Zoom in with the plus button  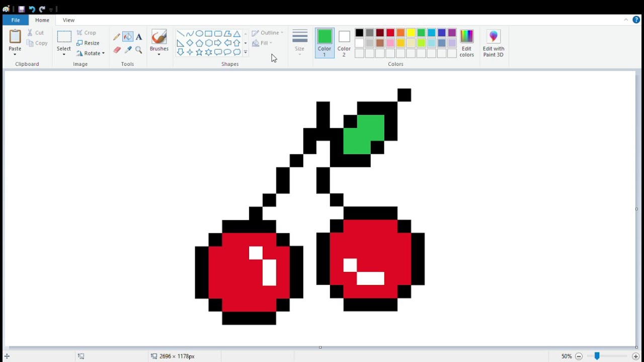(635, 356)
